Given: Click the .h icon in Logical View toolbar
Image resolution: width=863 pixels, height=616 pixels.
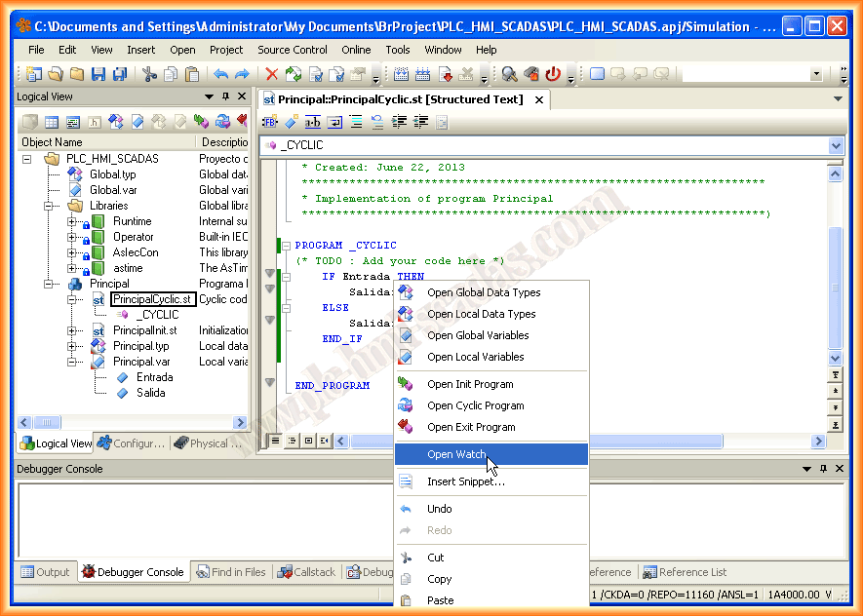Looking at the screenshot, I should 95,122.
